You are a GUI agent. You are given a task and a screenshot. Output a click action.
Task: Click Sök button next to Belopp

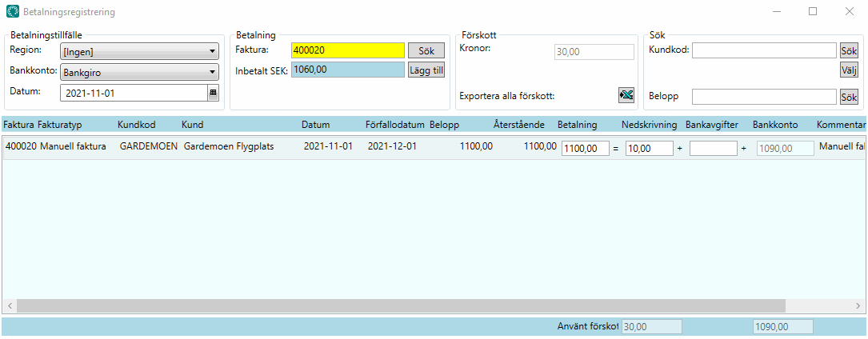pyautogui.click(x=849, y=97)
